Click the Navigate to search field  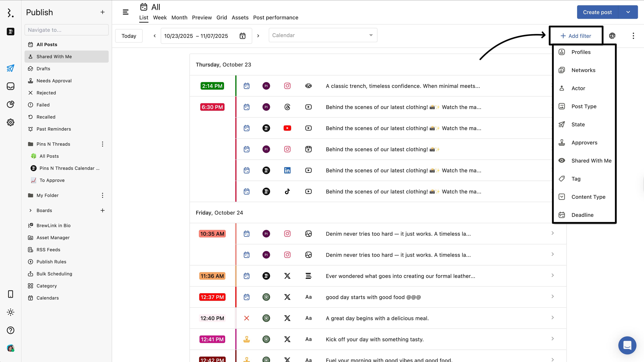[67, 30]
